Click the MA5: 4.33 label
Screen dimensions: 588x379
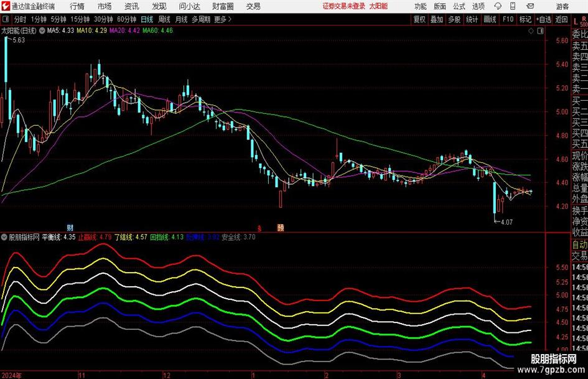(x=60, y=30)
